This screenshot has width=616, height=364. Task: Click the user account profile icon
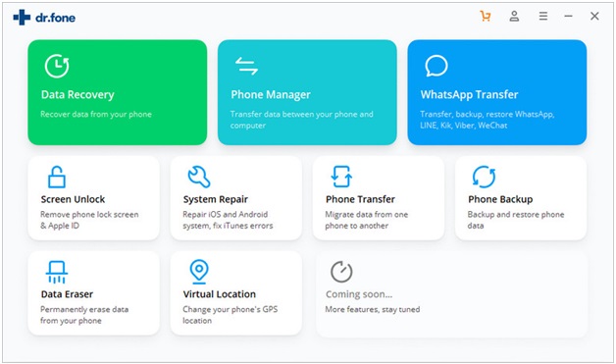pos(514,16)
